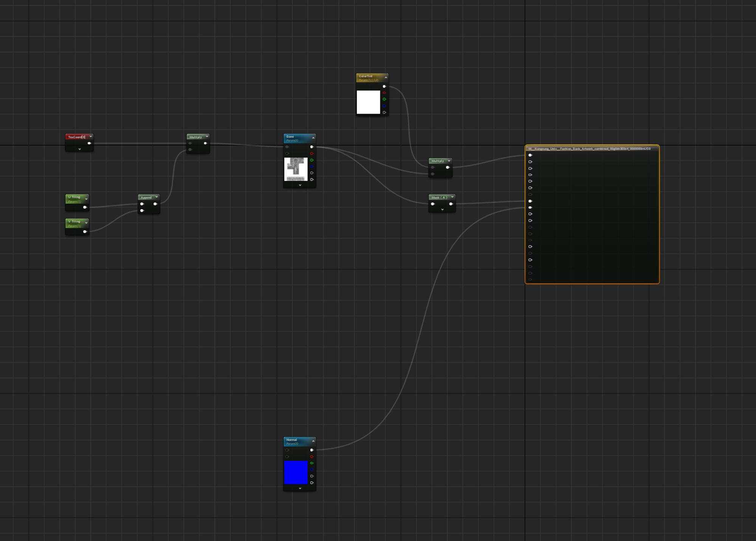756x541 pixels.
Task: Expand chevron at bottom of Mask (A) node
Action: coord(442,210)
